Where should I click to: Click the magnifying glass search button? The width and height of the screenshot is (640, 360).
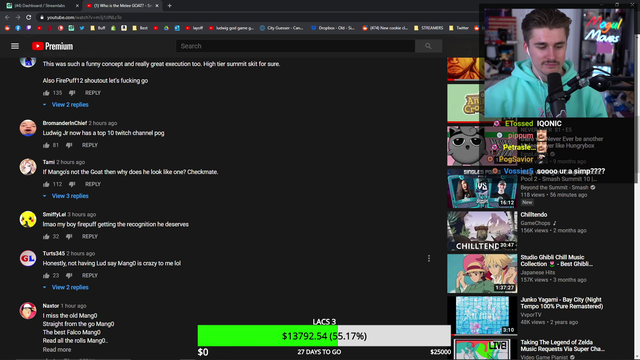(428, 46)
